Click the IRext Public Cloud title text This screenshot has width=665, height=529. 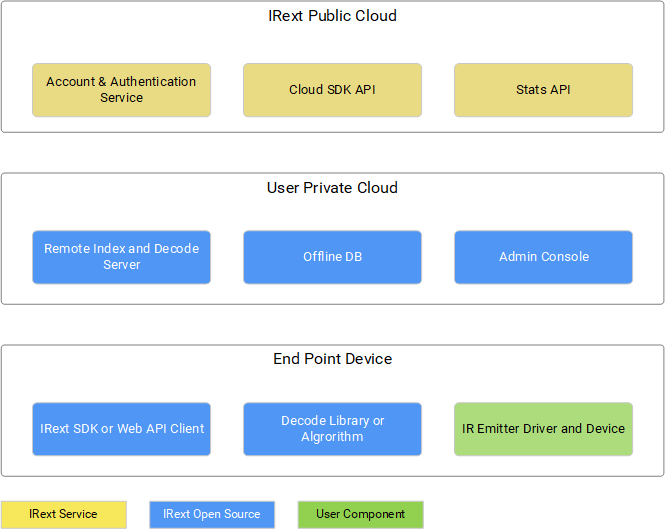[x=332, y=16]
